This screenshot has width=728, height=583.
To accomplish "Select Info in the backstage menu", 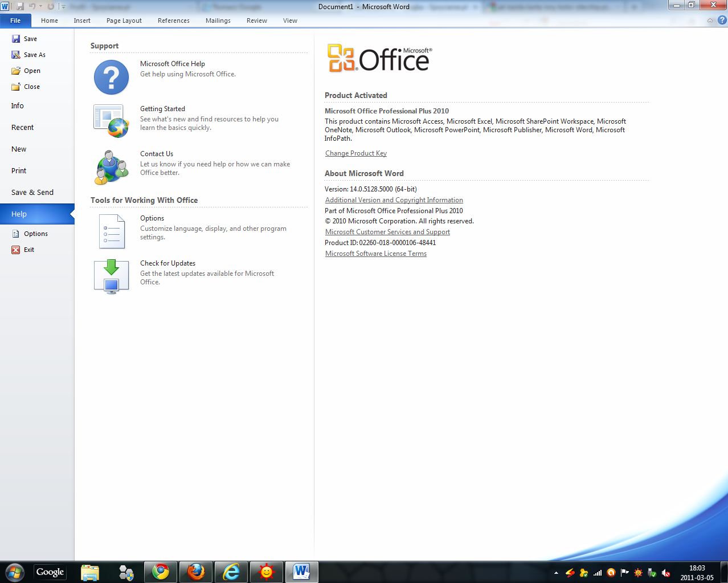I will 37,106.
